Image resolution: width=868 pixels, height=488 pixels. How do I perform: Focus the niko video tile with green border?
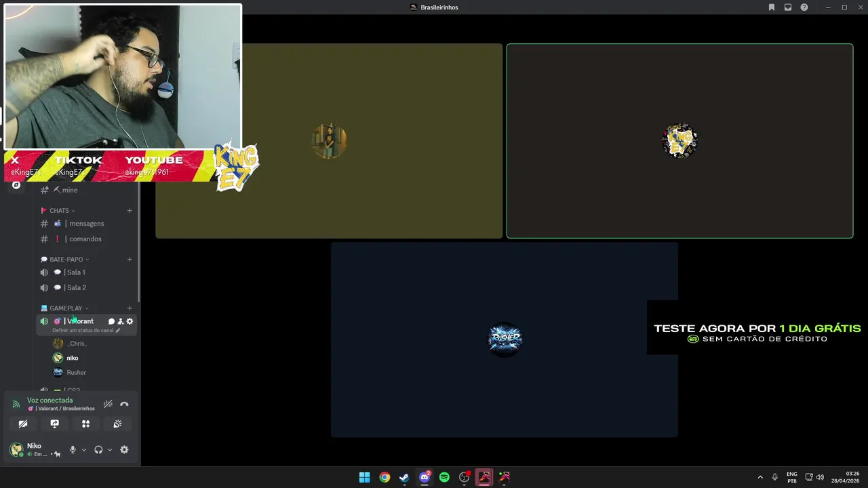pos(679,141)
